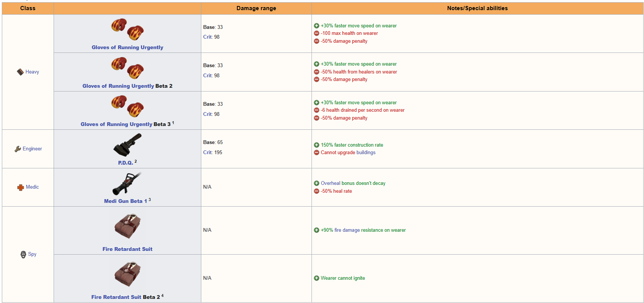Select the -6 health drained per second note

362,110
